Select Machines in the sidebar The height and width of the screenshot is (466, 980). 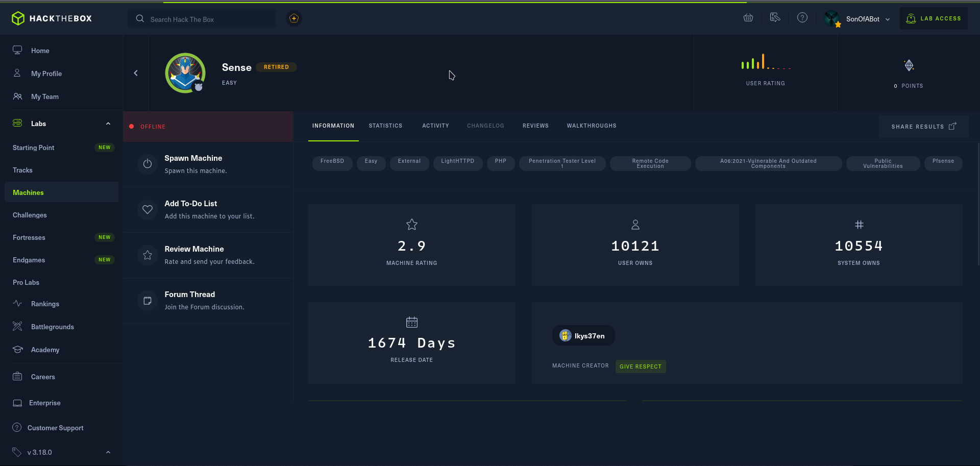[x=61, y=192]
